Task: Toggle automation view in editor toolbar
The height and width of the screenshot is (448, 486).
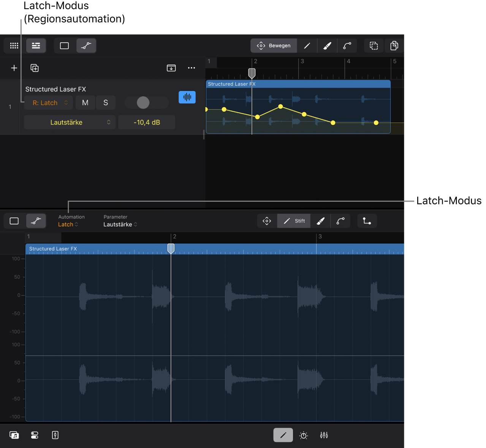Action: pyautogui.click(x=36, y=221)
